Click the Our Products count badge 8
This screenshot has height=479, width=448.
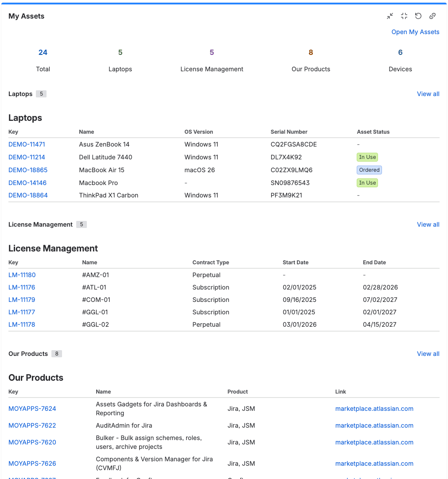pos(57,354)
